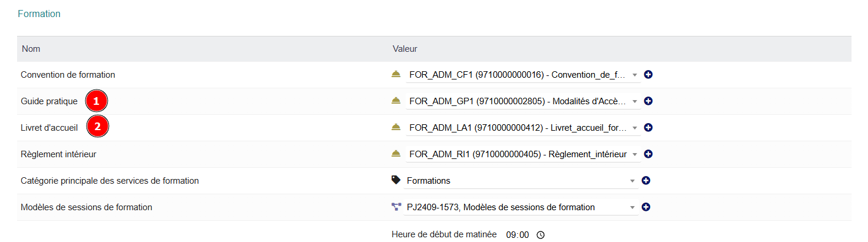Viewport: 868px width, 242px height.
Task: Click plus icon beside Règlement intérieur value
Action: pyautogui.click(x=648, y=154)
